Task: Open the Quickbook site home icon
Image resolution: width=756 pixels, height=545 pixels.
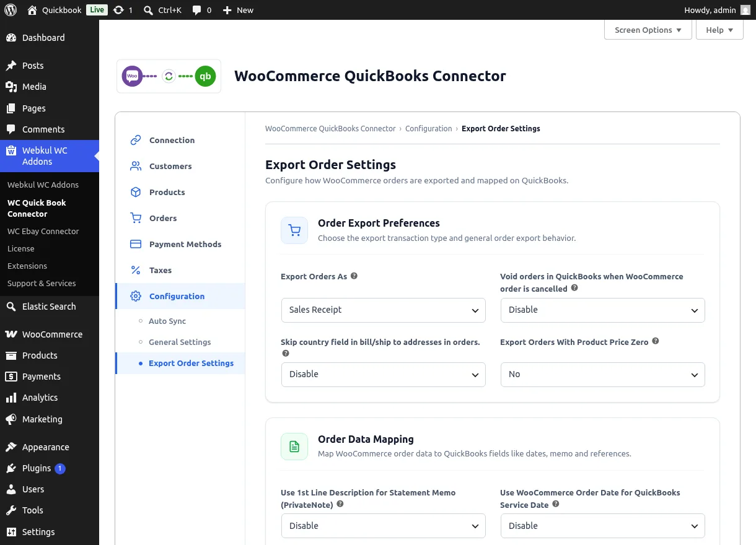Action: click(32, 10)
